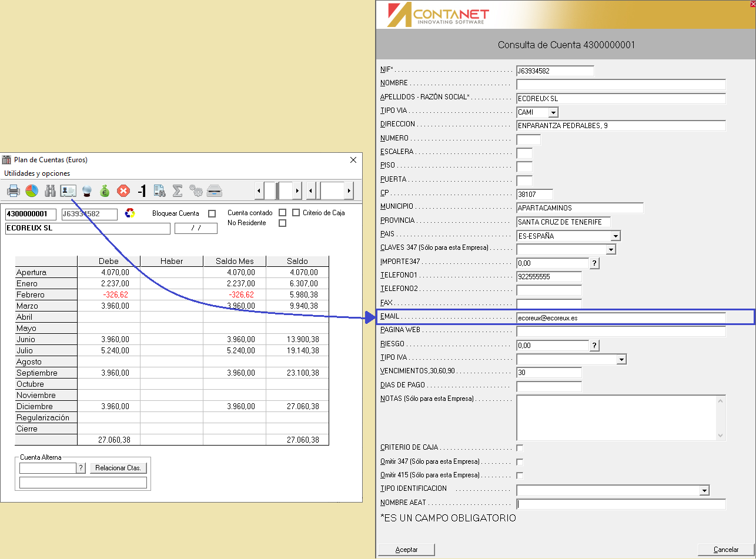Viewport: 756px width, 559px height.
Task: Open the pie chart graph icon
Action: tap(32, 190)
